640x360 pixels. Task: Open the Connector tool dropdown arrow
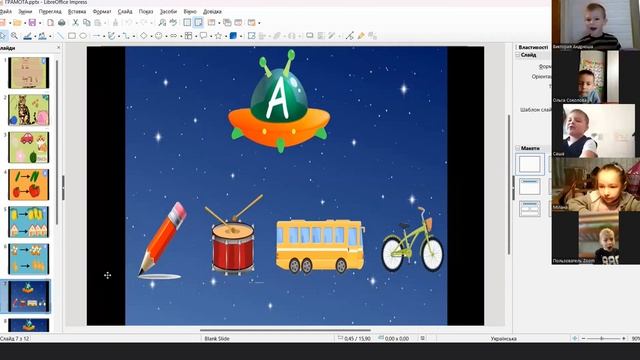(x=134, y=36)
